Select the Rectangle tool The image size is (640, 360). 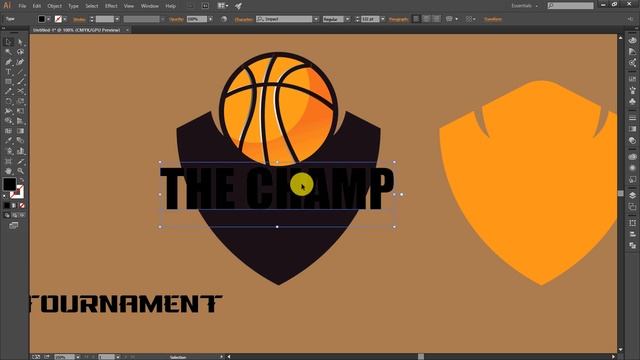(x=8, y=82)
